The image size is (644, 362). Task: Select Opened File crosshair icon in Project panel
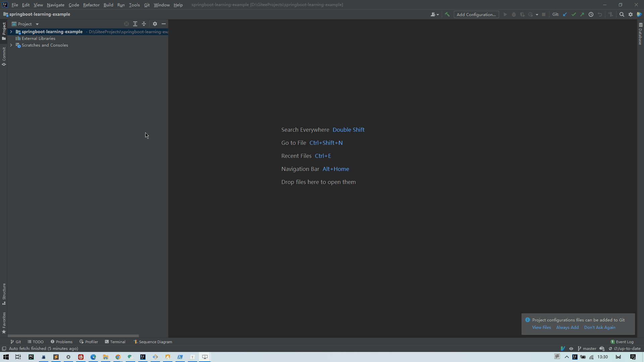click(126, 24)
